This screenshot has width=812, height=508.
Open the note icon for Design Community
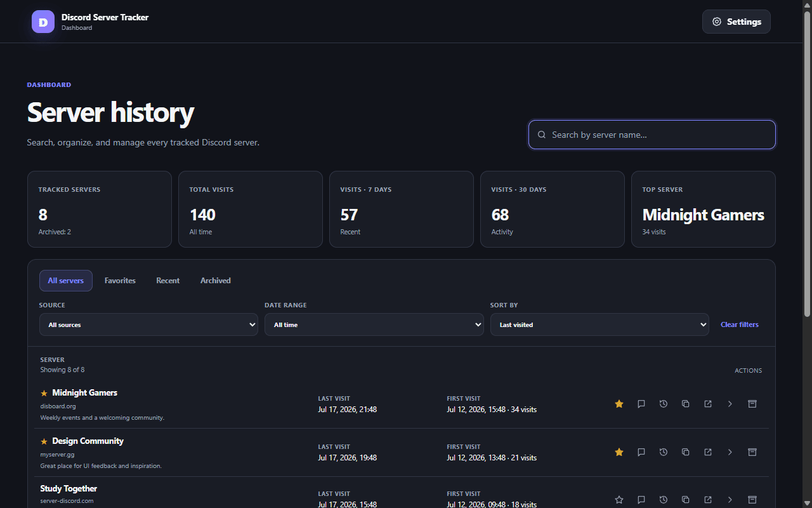click(641, 452)
